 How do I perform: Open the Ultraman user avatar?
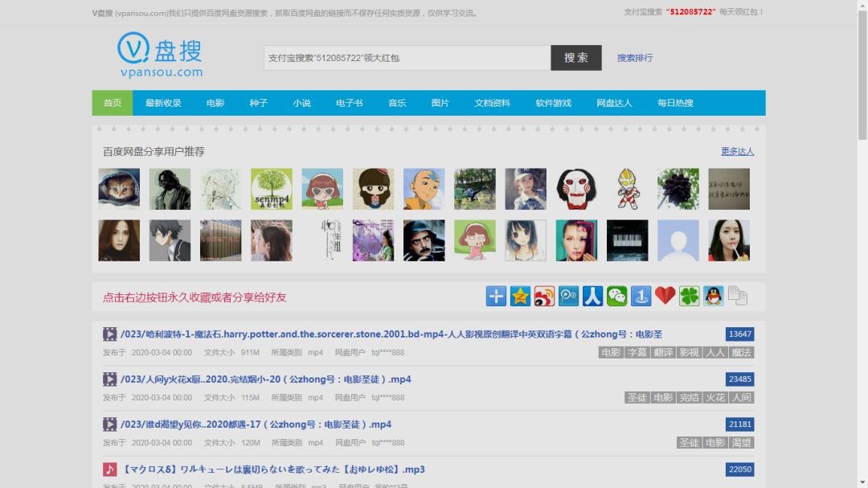click(x=627, y=189)
